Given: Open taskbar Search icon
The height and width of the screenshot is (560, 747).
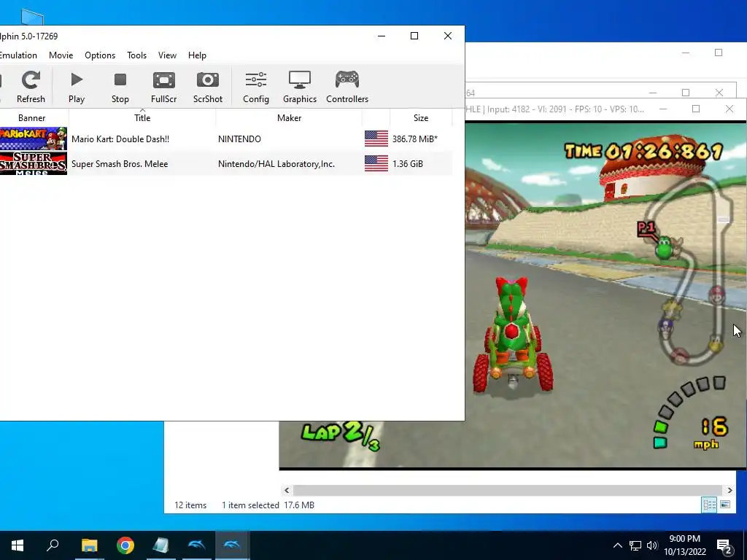Looking at the screenshot, I should click(53, 545).
